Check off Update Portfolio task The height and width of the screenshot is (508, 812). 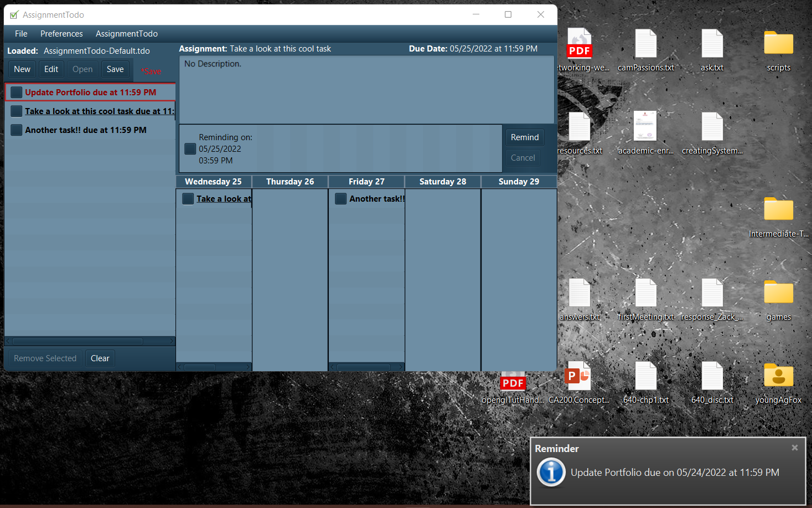point(17,93)
